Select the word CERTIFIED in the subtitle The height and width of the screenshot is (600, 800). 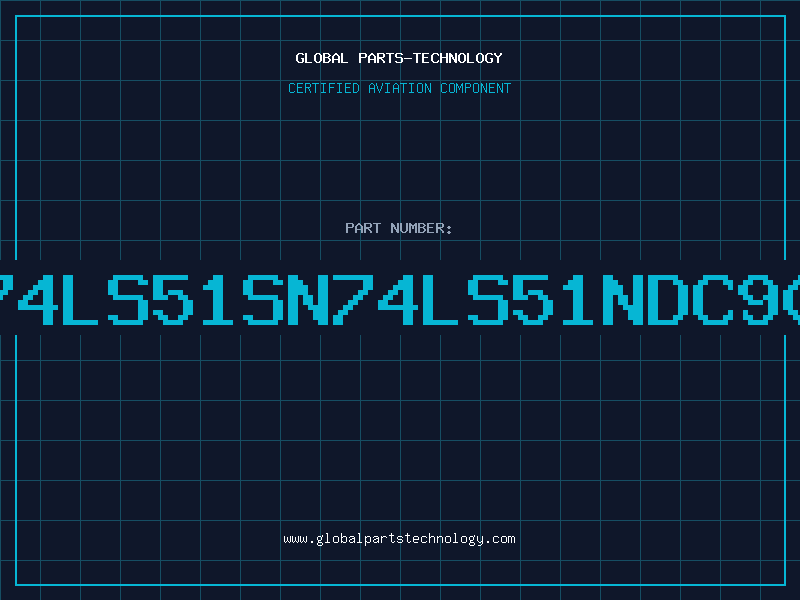[324, 88]
